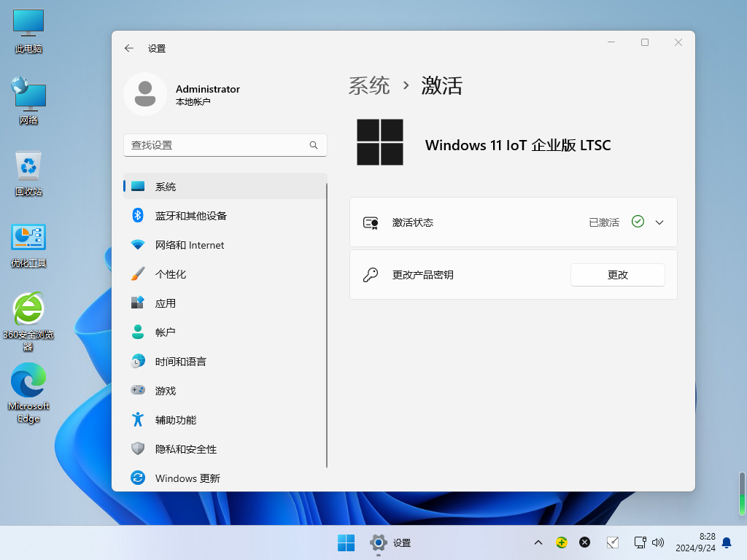Click the checkmark pen tray icon

click(x=613, y=542)
